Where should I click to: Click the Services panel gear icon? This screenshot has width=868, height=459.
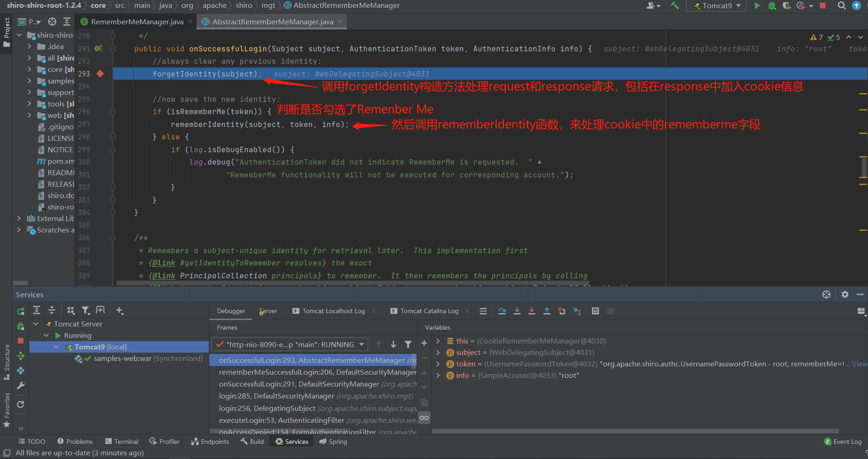point(845,294)
